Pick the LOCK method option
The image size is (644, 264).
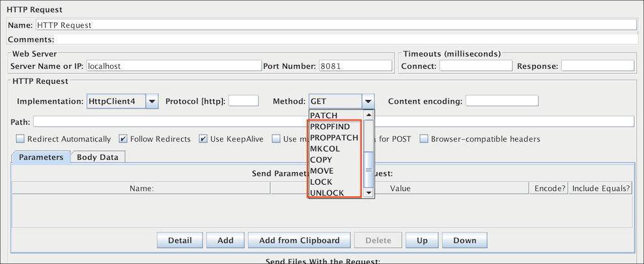(322, 182)
